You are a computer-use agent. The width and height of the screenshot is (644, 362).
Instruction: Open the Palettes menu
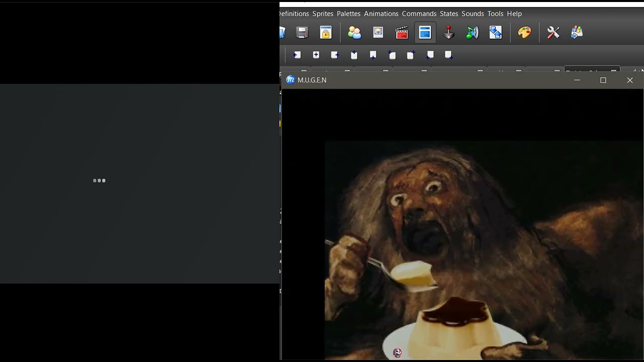point(349,14)
